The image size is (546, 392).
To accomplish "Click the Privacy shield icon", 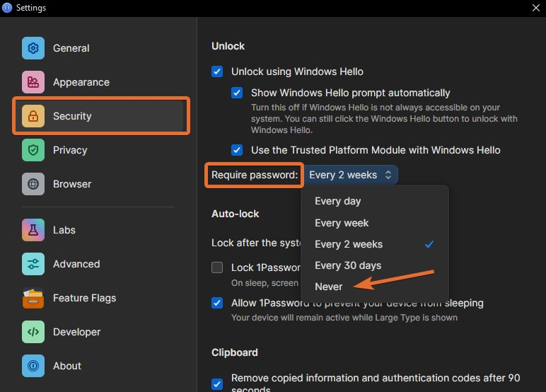I will pos(33,150).
